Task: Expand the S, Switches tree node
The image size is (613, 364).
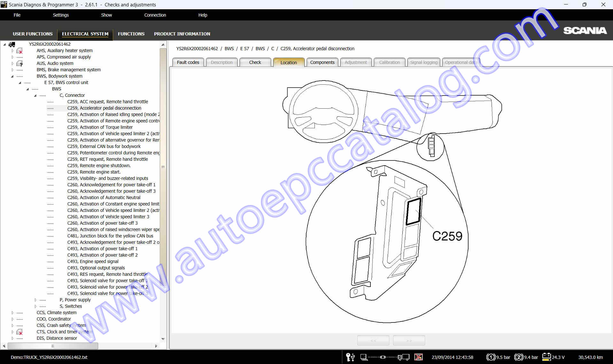Action: 35,306
